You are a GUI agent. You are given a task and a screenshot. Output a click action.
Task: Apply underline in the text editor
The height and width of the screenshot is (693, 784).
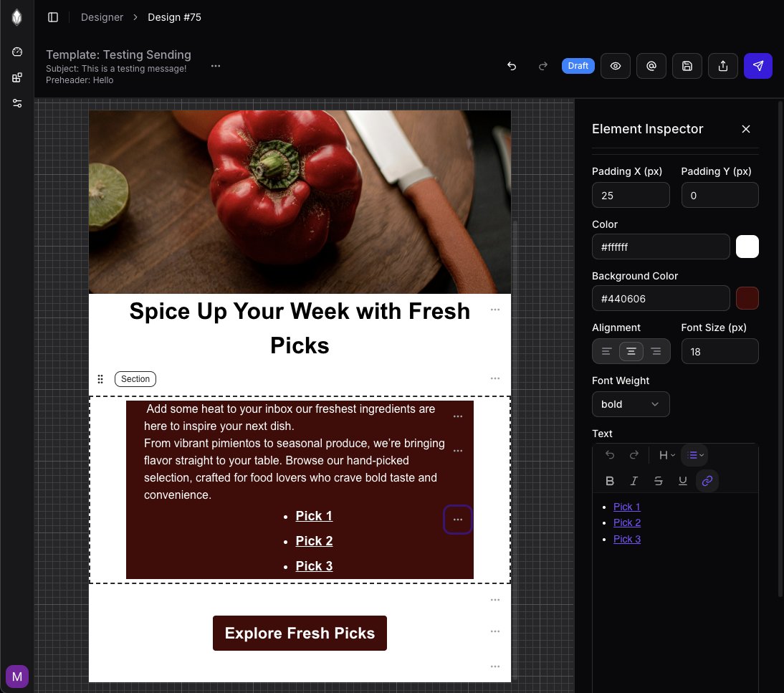682,481
